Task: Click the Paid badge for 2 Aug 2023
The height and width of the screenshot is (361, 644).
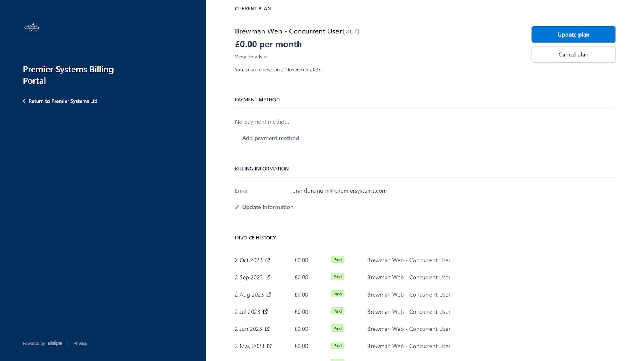Action: [337, 294]
